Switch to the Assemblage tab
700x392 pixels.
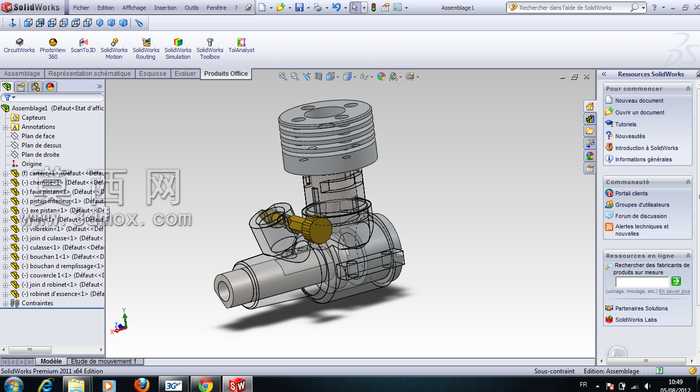(x=22, y=74)
